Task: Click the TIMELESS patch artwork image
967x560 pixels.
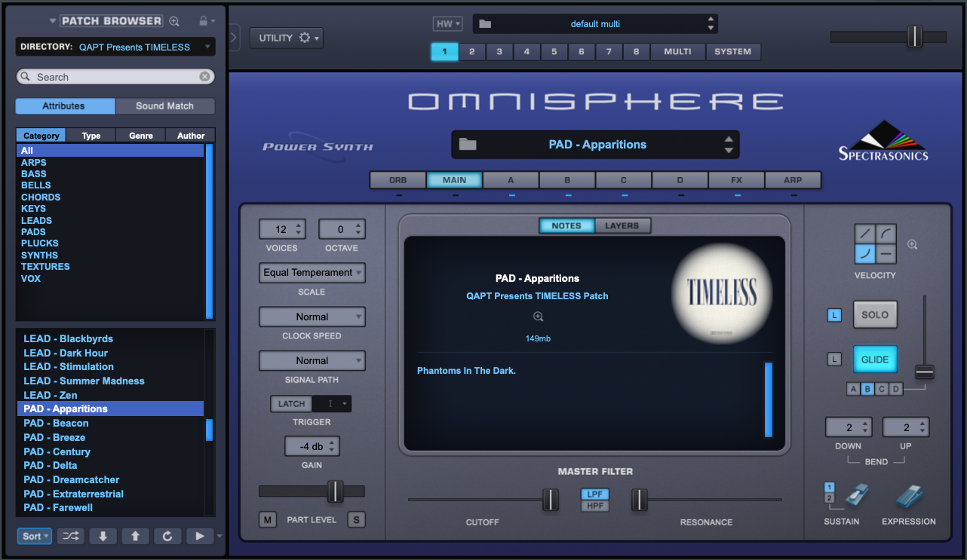Action: [721, 292]
